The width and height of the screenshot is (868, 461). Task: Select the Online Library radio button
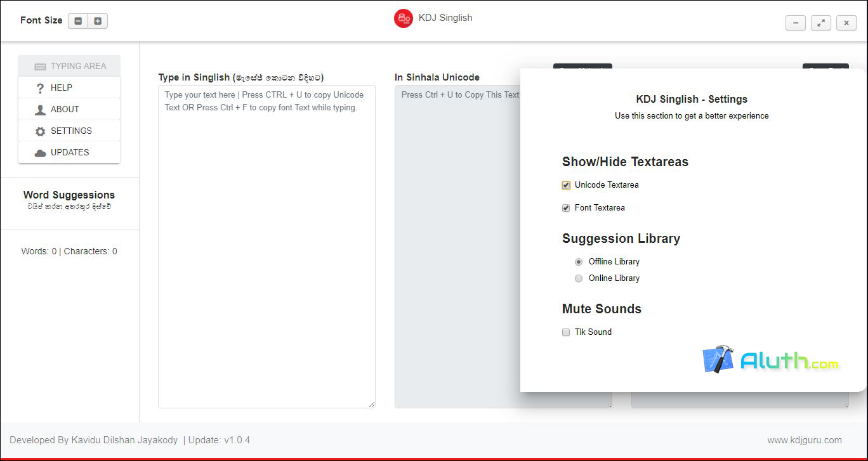coord(579,278)
